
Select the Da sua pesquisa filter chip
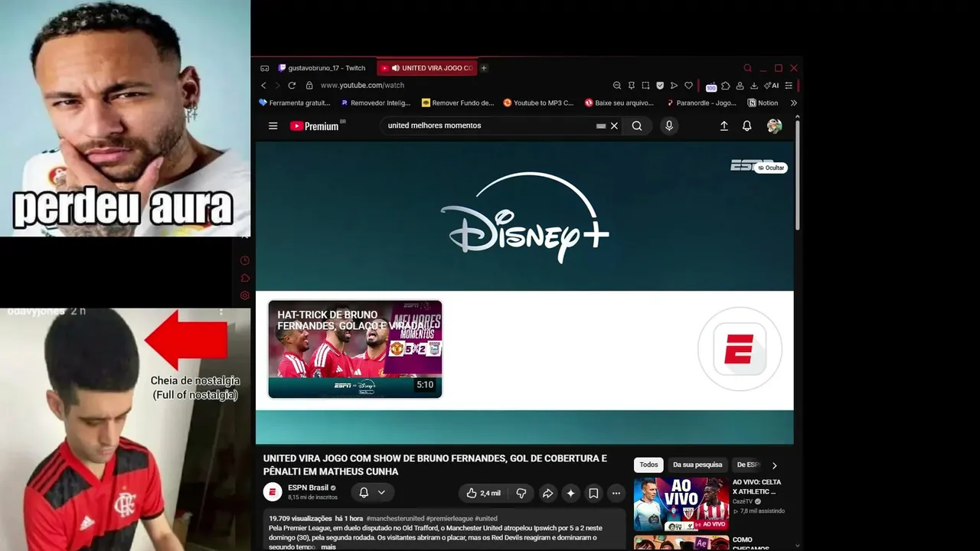tap(697, 465)
